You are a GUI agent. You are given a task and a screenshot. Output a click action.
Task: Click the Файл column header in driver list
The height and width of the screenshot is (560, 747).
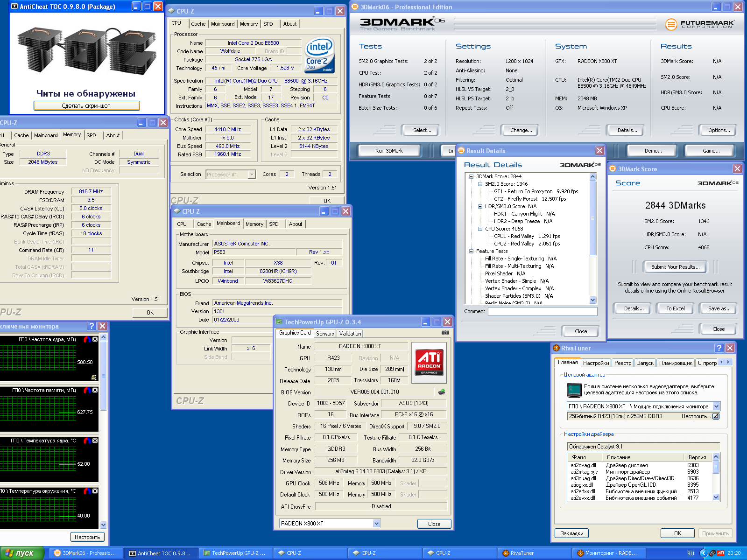[585, 457]
